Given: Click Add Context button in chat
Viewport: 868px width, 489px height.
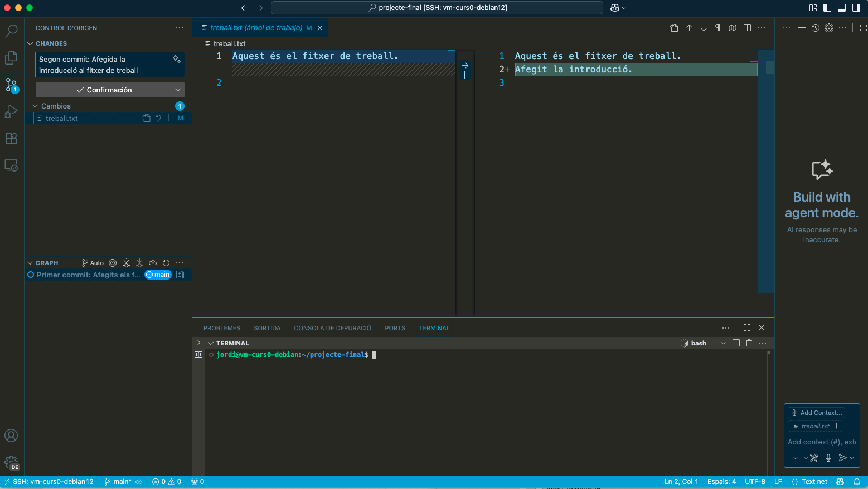Looking at the screenshot, I should (x=817, y=413).
